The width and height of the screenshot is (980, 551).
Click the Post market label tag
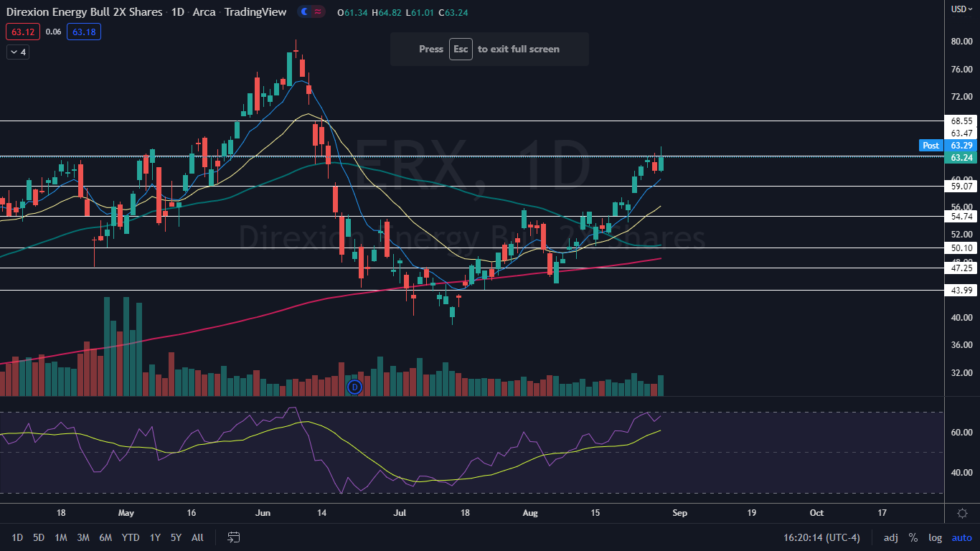tap(930, 145)
